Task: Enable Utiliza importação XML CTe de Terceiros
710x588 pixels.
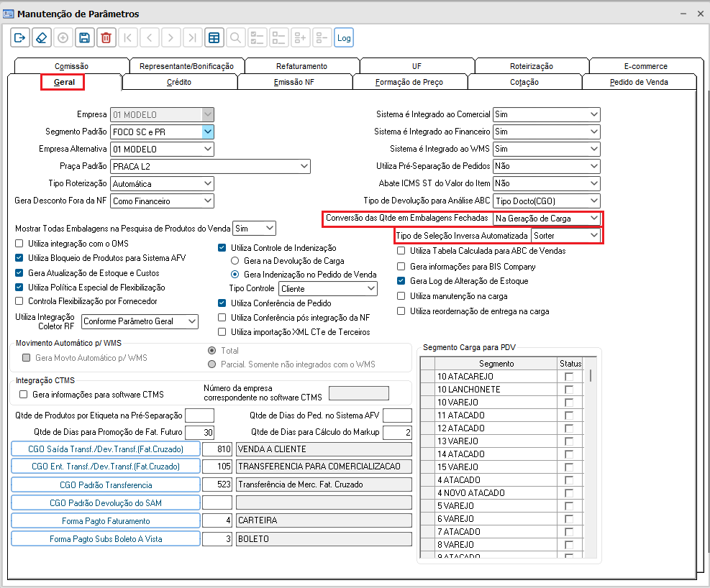Action: pyautogui.click(x=222, y=332)
